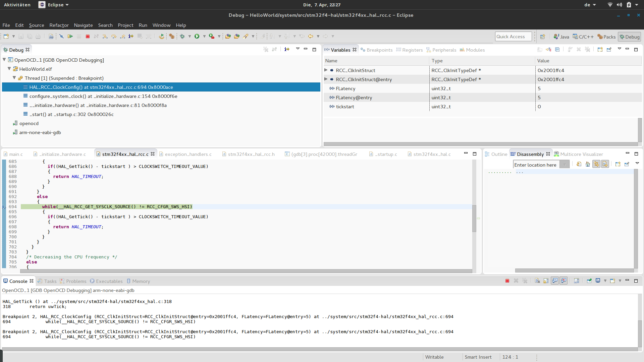
Task: Select the tickstart variable row
Action: click(482, 107)
